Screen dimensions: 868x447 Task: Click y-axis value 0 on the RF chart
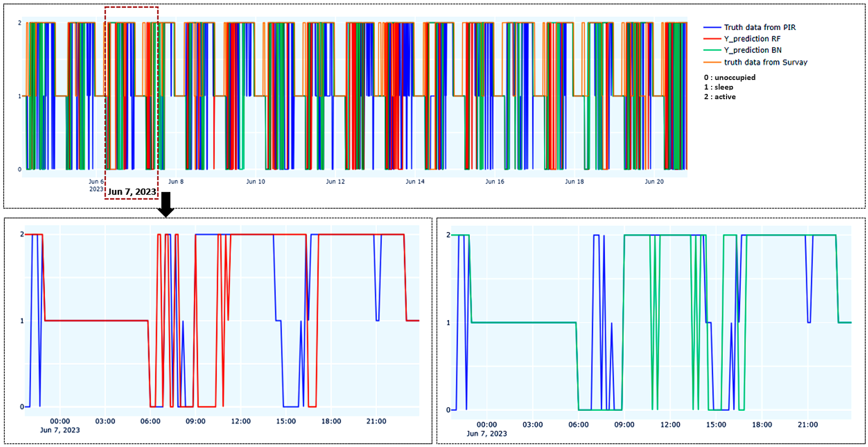[x=22, y=407]
